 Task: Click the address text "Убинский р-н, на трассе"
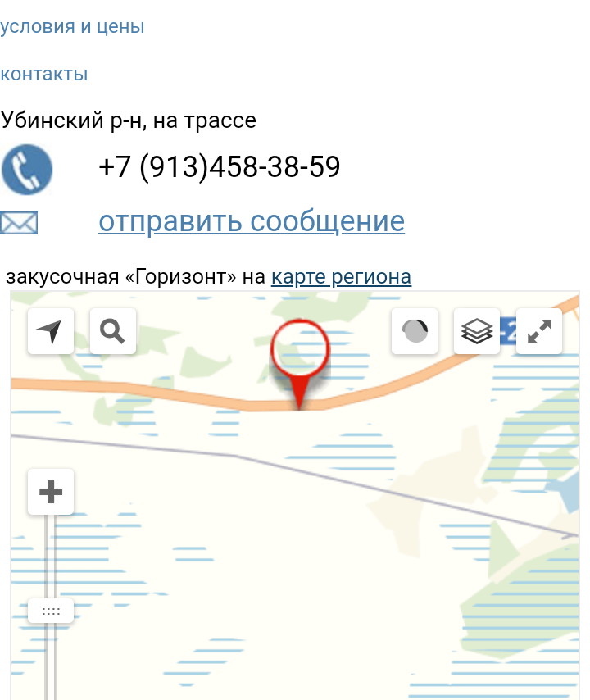click(x=129, y=120)
